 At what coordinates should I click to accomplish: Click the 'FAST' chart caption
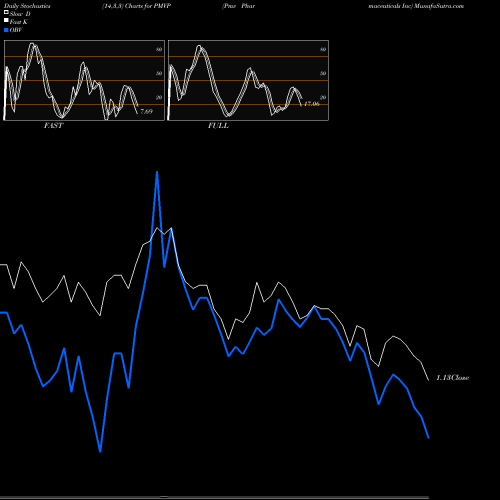(x=53, y=126)
